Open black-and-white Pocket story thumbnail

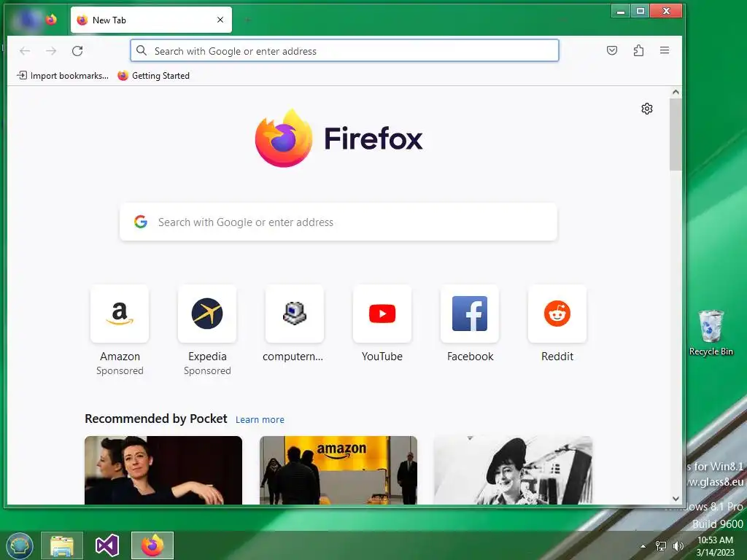tap(513, 470)
